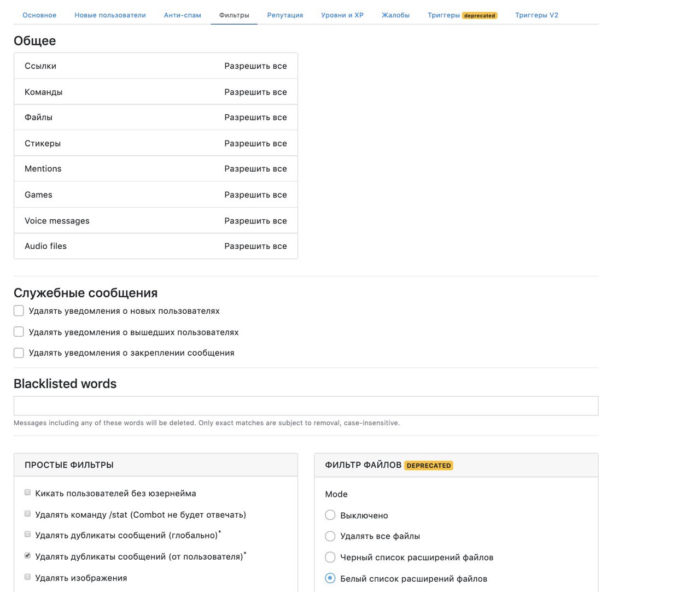Switch to Новые пользователи tab
Viewport: 700px width, 592px height.
click(x=110, y=15)
